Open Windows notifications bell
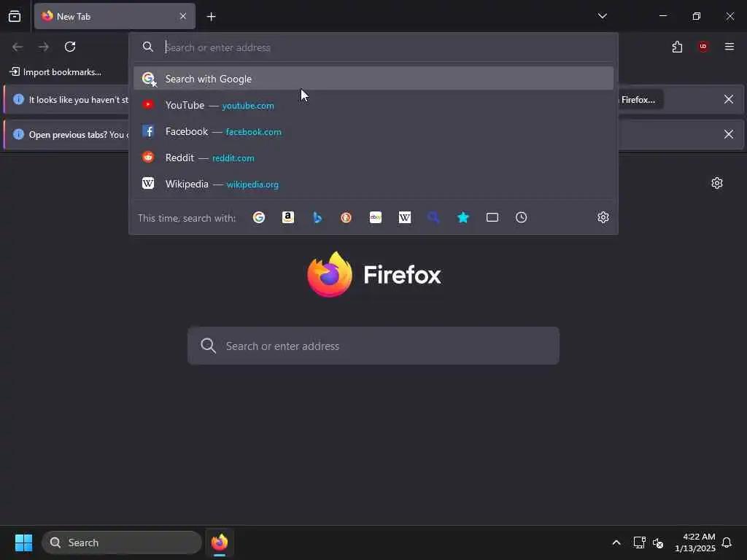Screen dimensions: 747x560 (x=727, y=542)
